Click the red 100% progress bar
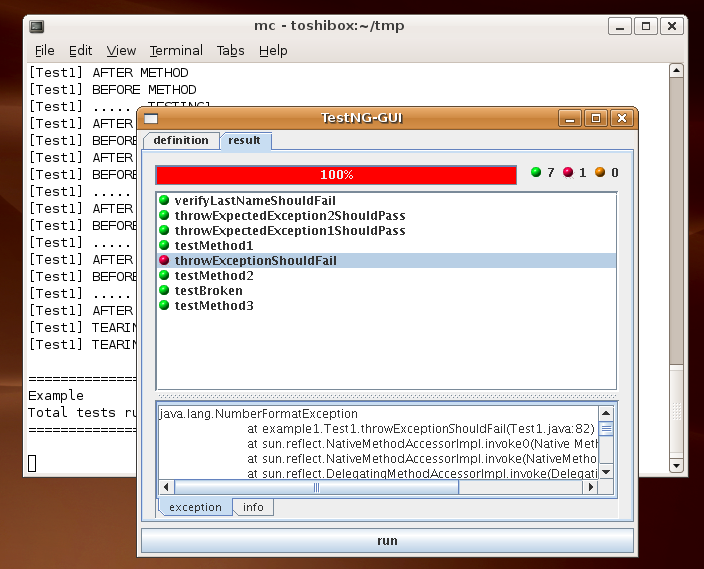This screenshot has height=569, width=704. (x=336, y=175)
